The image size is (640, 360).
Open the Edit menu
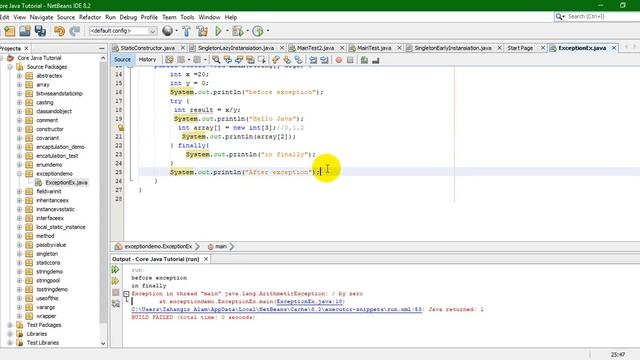[x=4, y=17]
